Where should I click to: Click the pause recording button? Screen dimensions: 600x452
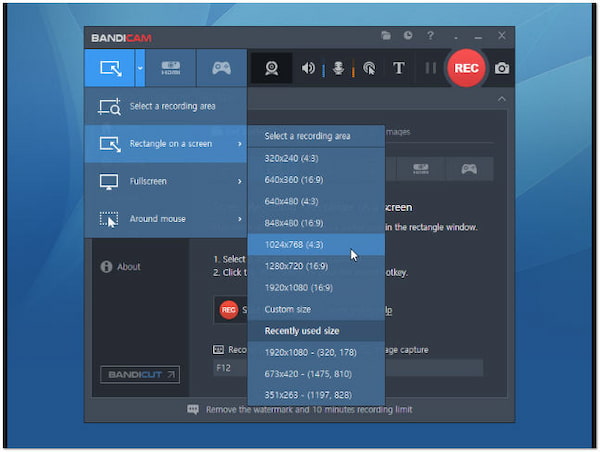tap(431, 68)
